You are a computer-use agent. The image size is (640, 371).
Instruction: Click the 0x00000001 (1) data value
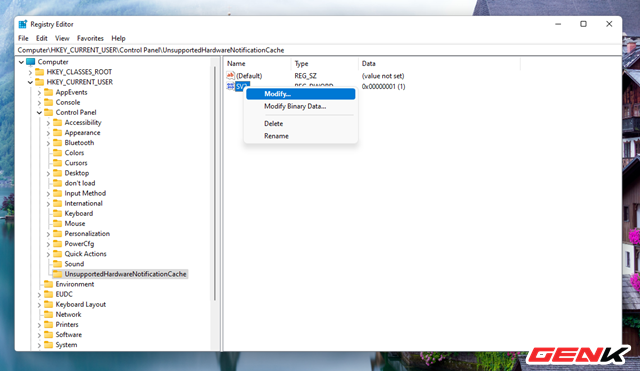[383, 87]
